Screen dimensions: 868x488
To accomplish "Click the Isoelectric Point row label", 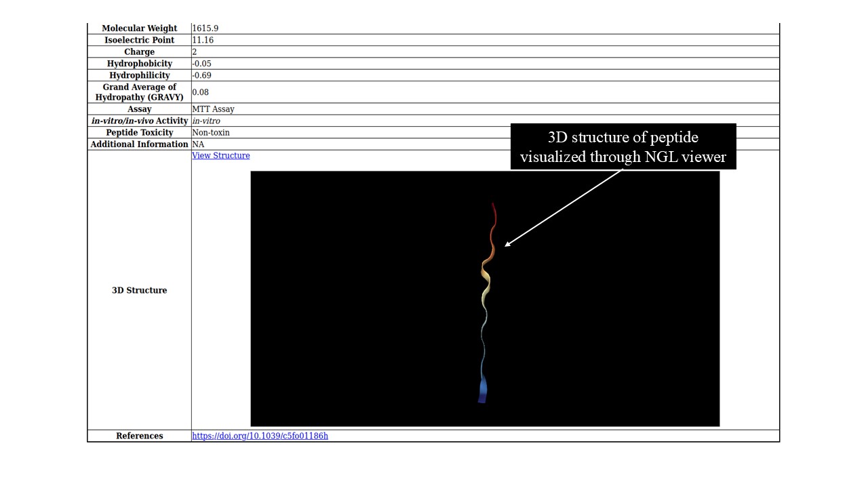I will coord(140,40).
